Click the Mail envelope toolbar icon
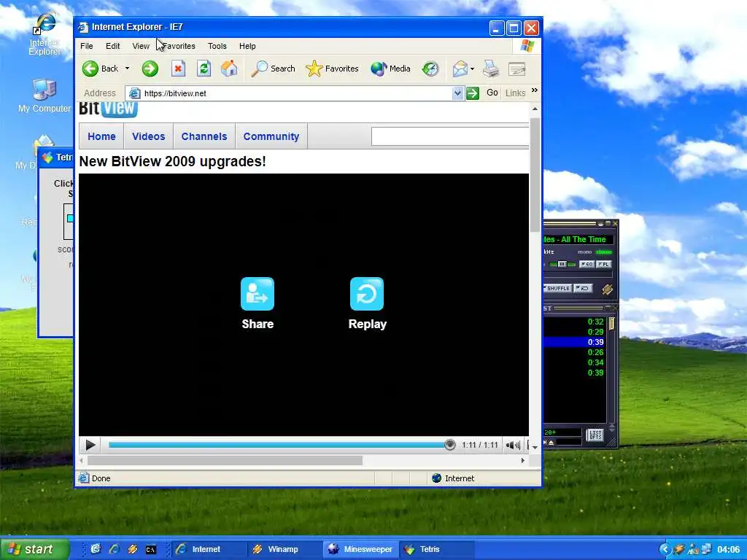This screenshot has width=747, height=560. (460, 69)
